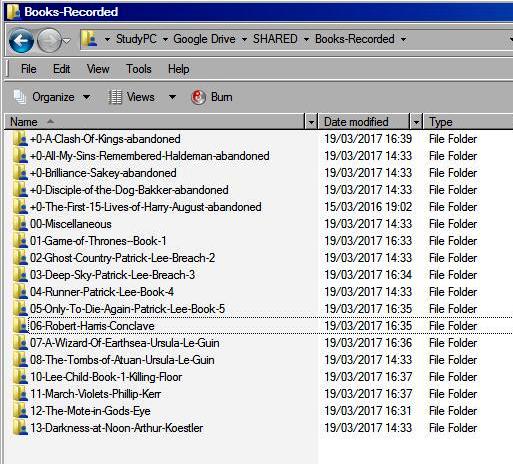Screen dimensions: 513x464
Task: Select the +0-A-Clash-Of-Kings-abandoned folder icon
Action: point(20,139)
